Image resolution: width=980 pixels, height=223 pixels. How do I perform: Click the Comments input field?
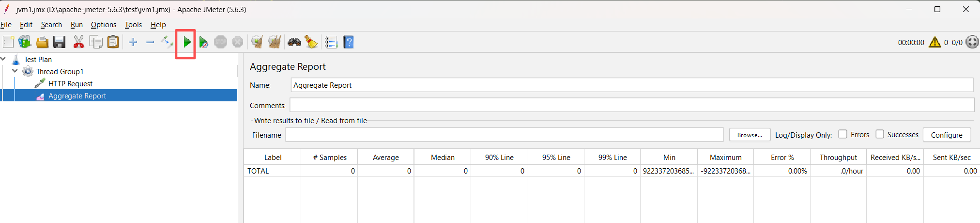tap(632, 105)
